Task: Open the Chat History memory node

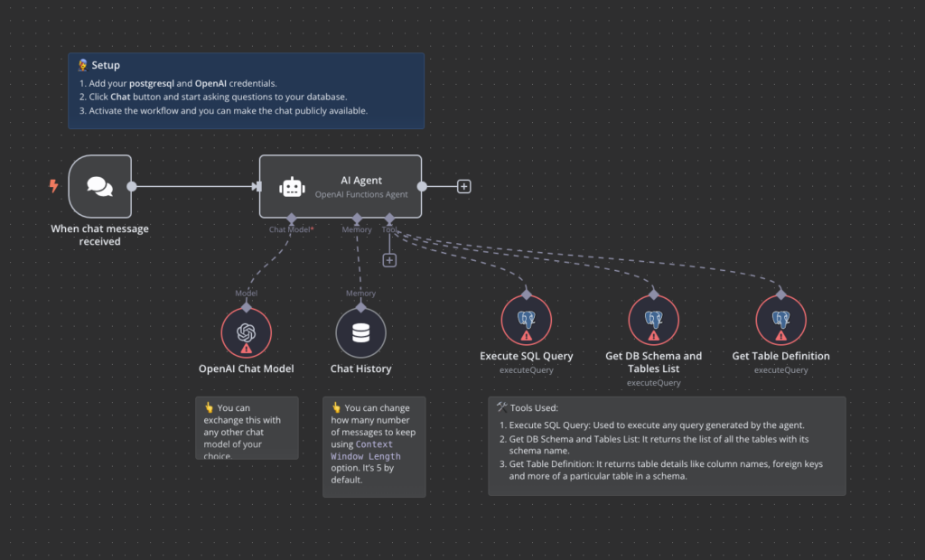Action: (x=360, y=333)
